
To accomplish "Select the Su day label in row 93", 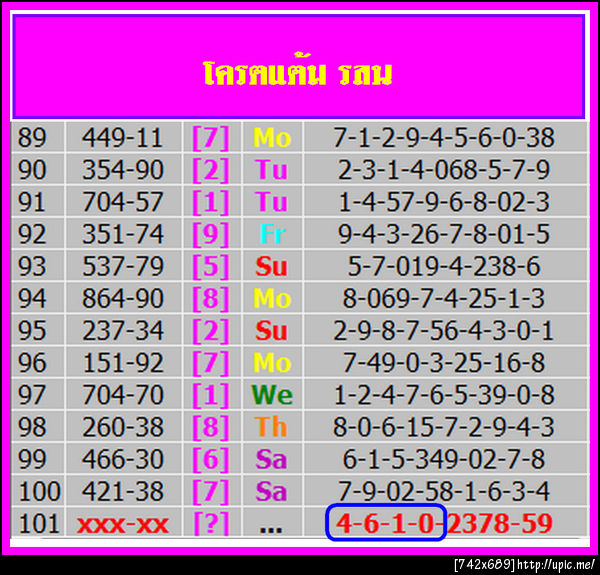I will point(271,266).
